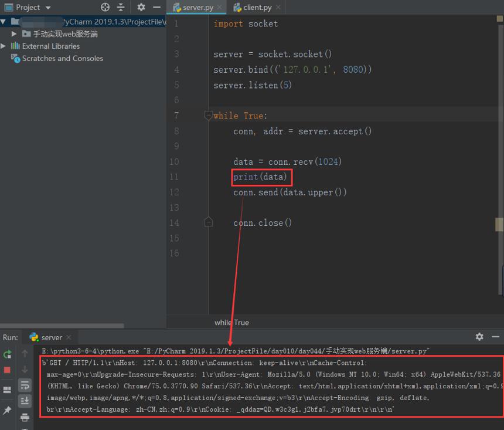Expand the 手动实现web服务端 folder

pos(14,34)
